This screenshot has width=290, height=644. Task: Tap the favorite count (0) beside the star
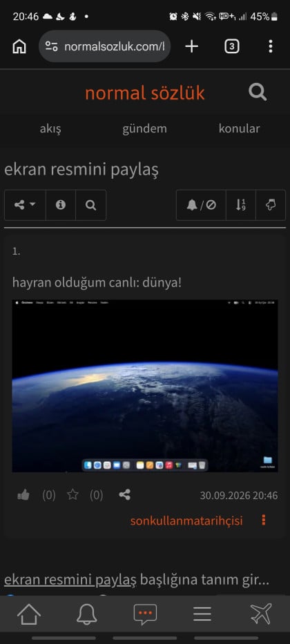(x=97, y=496)
